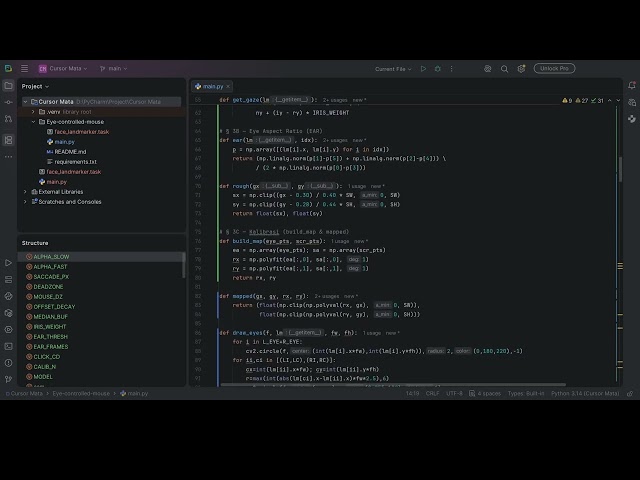640x480 pixels.
Task: Select ALPHA_FAST in Structure panel
Action: 50,267
